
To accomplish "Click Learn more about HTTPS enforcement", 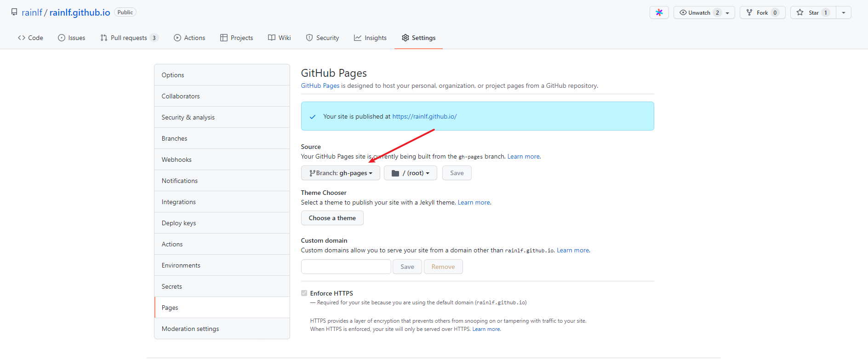I will pyautogui.click(x=486, y=329).
